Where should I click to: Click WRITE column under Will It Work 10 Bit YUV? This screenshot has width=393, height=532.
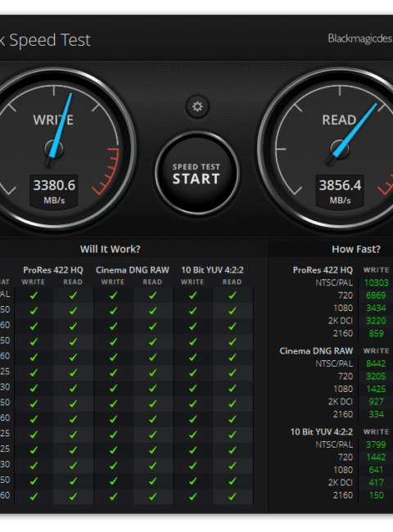tap(192, 282)
